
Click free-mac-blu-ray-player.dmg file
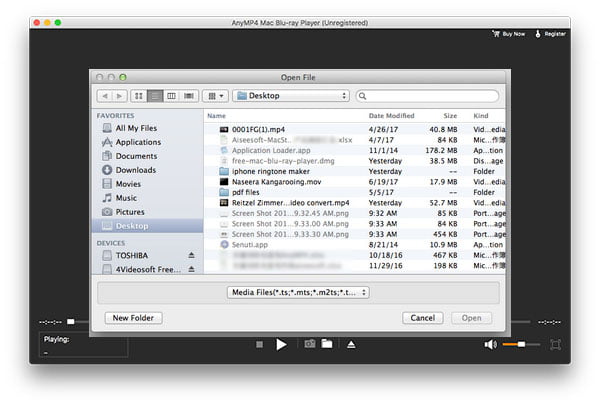click(355, 161)
